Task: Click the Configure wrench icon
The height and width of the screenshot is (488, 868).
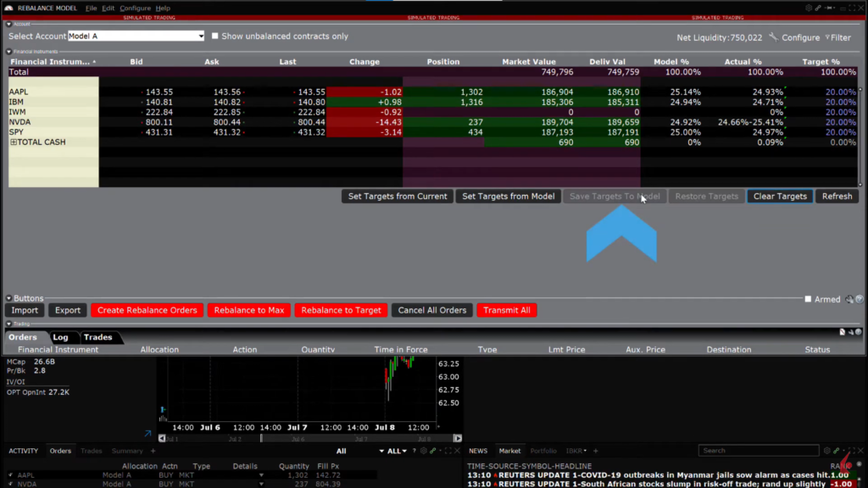Action: pyautogui.click(x=773, y=37)
